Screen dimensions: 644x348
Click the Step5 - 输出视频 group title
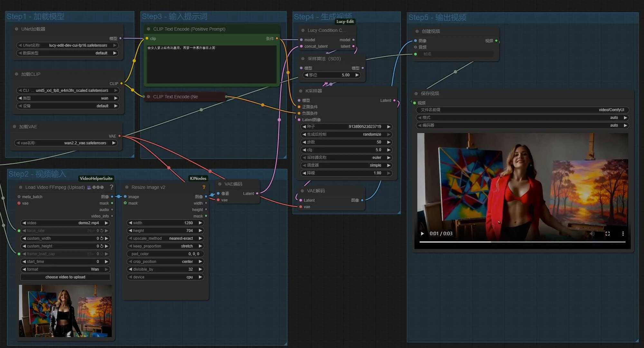[437, 17]
